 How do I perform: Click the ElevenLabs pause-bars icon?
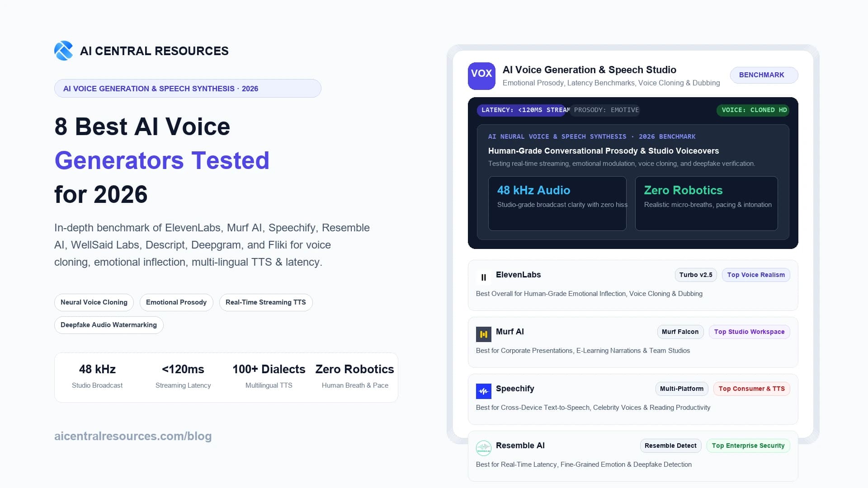[x=484, y=277]
